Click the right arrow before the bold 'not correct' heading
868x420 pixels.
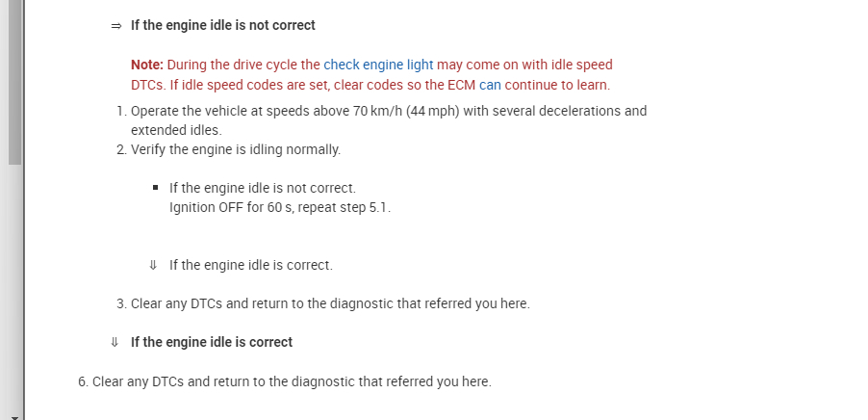click(x=115, y=25)
